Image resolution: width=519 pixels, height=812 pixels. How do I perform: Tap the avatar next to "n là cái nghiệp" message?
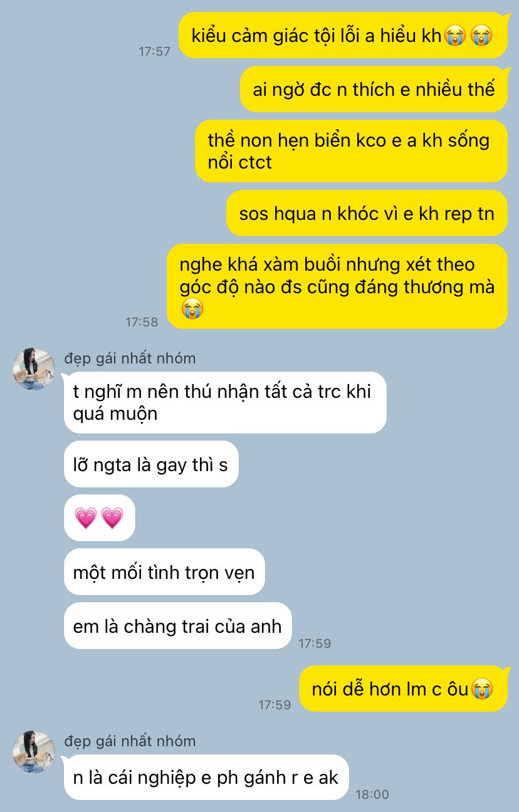(34, 752)
